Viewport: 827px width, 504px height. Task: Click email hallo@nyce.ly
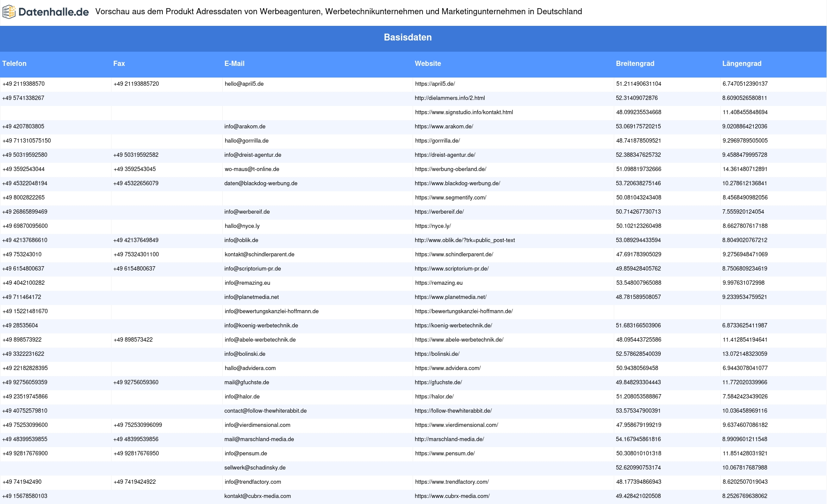242,226
